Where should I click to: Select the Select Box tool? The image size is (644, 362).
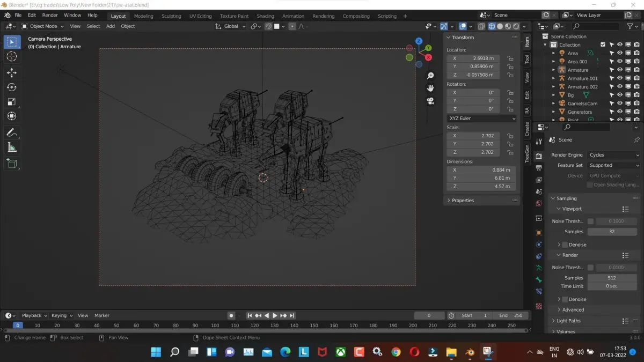12,41
